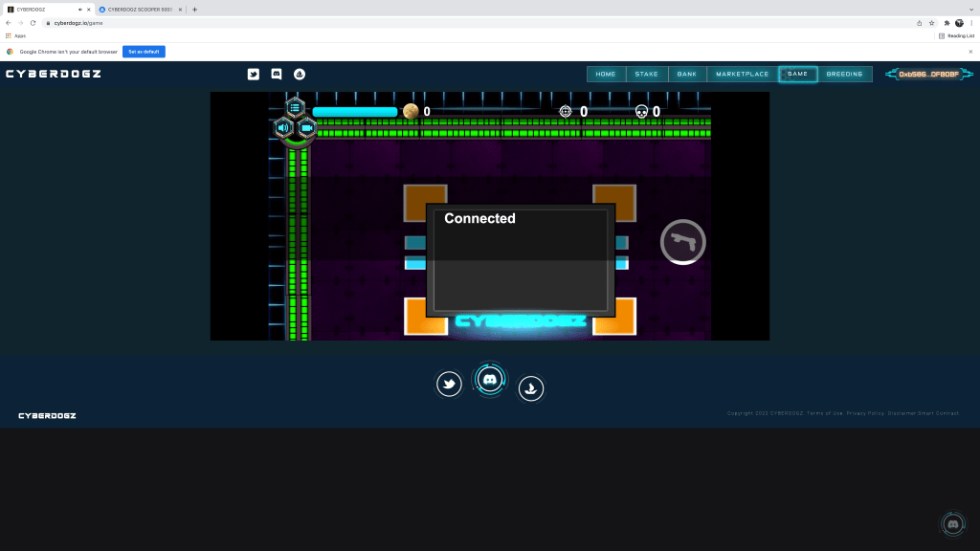
Task: Open the in-game hamburger menu hexagon
Action: coord(295,107)
